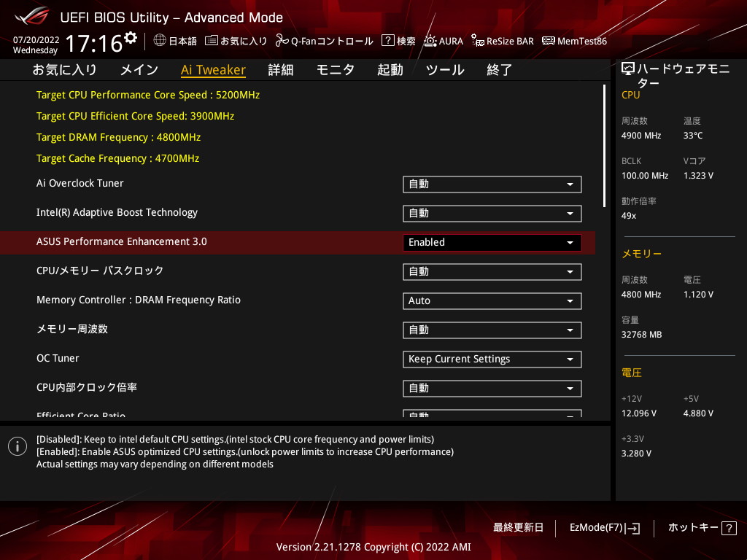Toggle ReSize BAR icon
Screen dimensions: 747x560
pyautogui.click(x=477, y=41)
